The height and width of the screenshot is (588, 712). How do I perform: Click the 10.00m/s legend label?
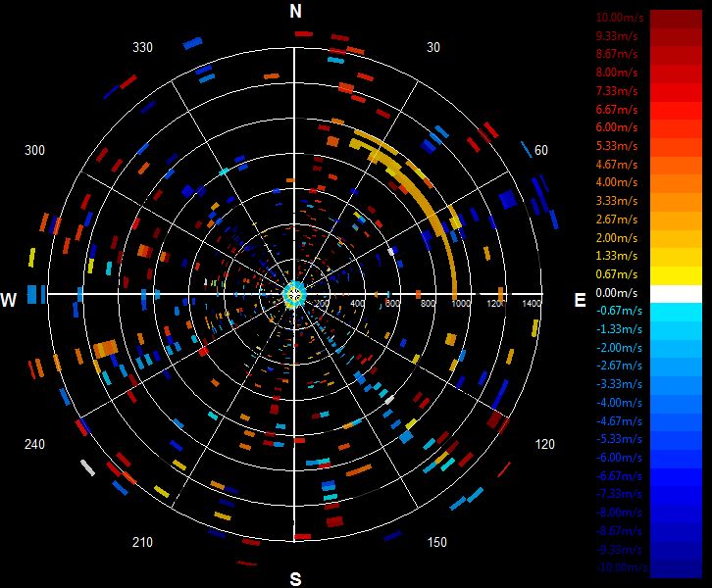pyautogui.click(x=620, y=18)
